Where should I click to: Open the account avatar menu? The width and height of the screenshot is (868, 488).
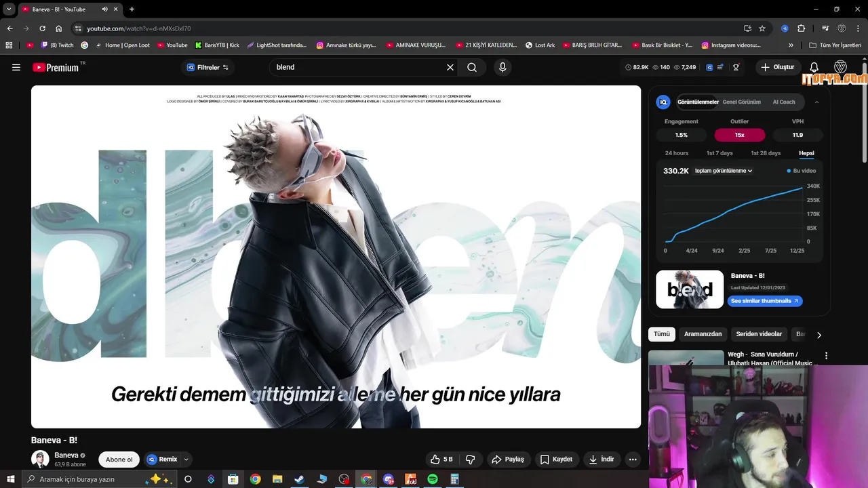(841, 67)
